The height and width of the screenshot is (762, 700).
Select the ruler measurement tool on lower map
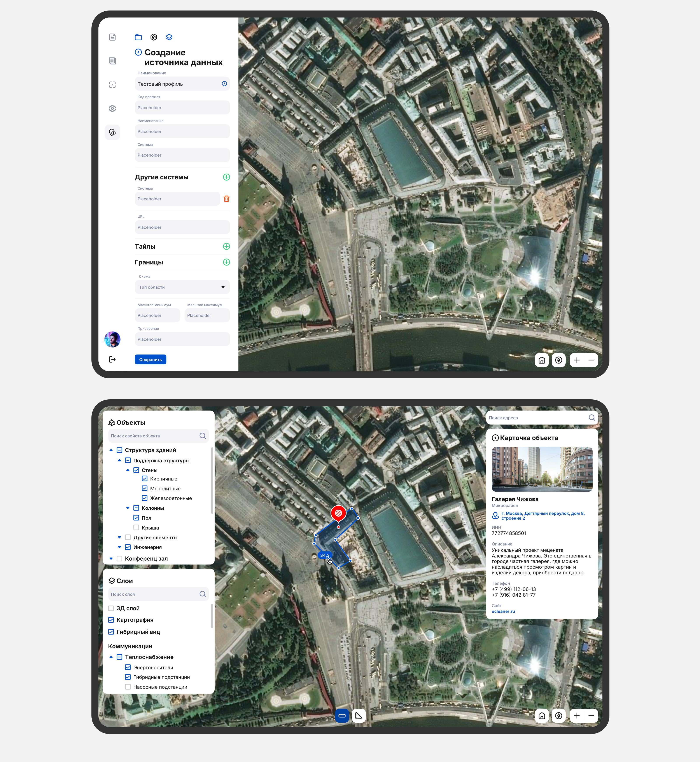[x=342, y=716]
